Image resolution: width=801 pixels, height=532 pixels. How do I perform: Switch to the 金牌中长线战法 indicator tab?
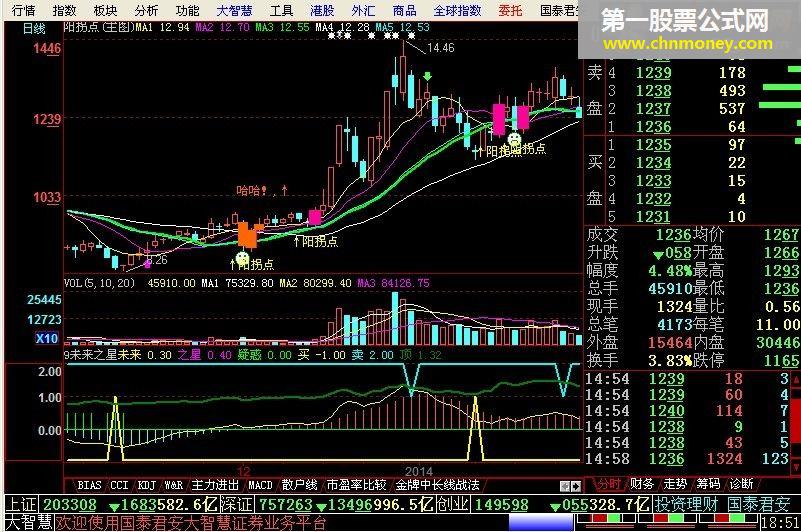tap(437, 484)
